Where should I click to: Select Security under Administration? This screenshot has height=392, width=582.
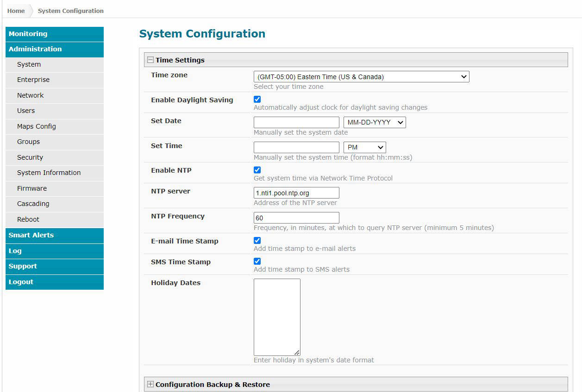pos(55,157)
